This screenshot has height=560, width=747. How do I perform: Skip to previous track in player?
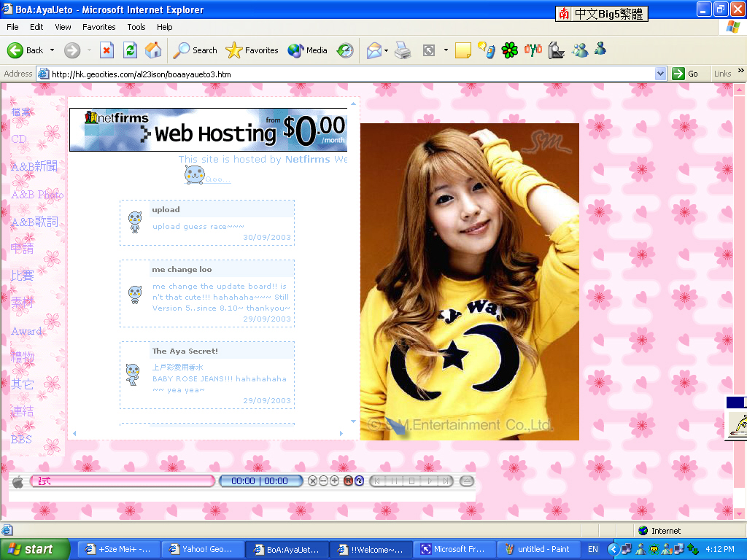[x=377, y=481]
